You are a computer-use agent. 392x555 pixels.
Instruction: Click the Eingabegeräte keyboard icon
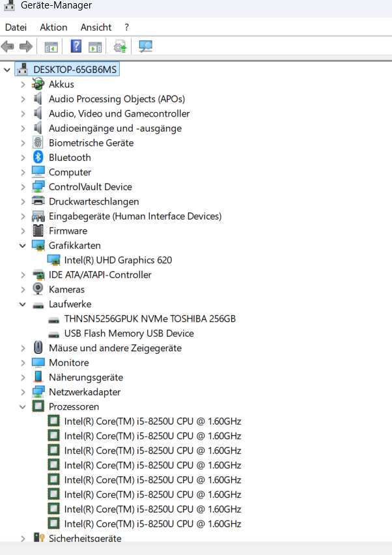pos(38,216)
